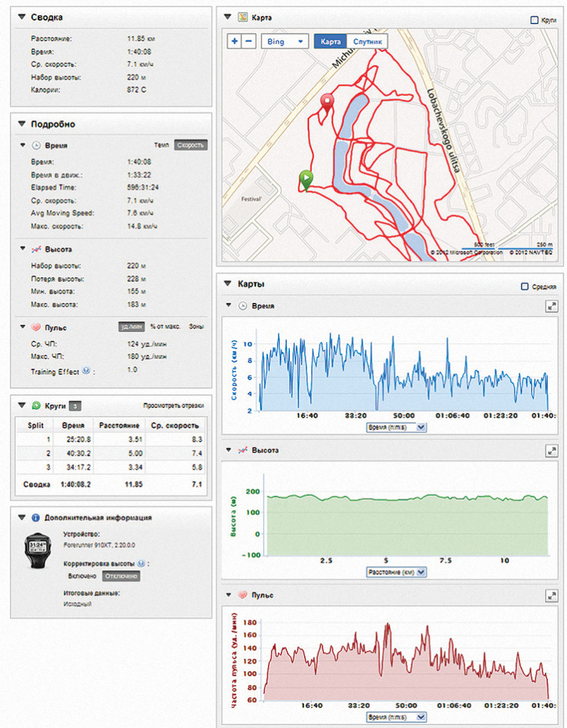Collapse the Пульс heart rate chart

[228, 594]
